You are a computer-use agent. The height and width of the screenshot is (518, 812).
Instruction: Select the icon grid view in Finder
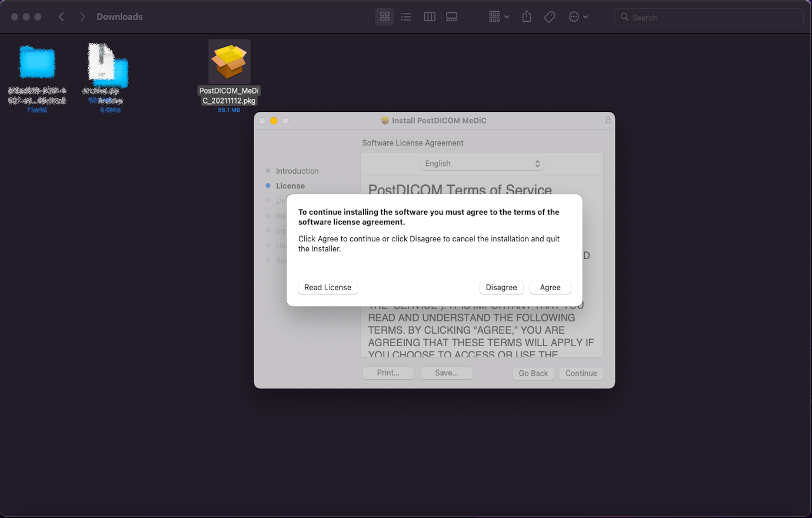pyautogui.click(x=384, y=16)
